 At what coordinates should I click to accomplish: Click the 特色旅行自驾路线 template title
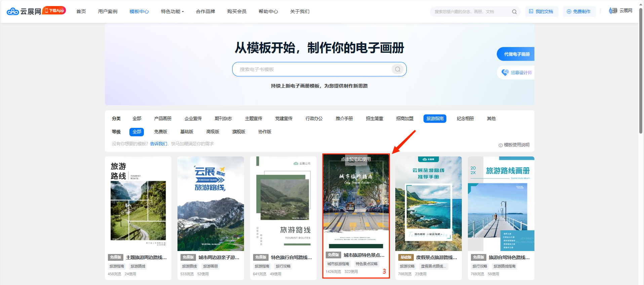(291, 257)
